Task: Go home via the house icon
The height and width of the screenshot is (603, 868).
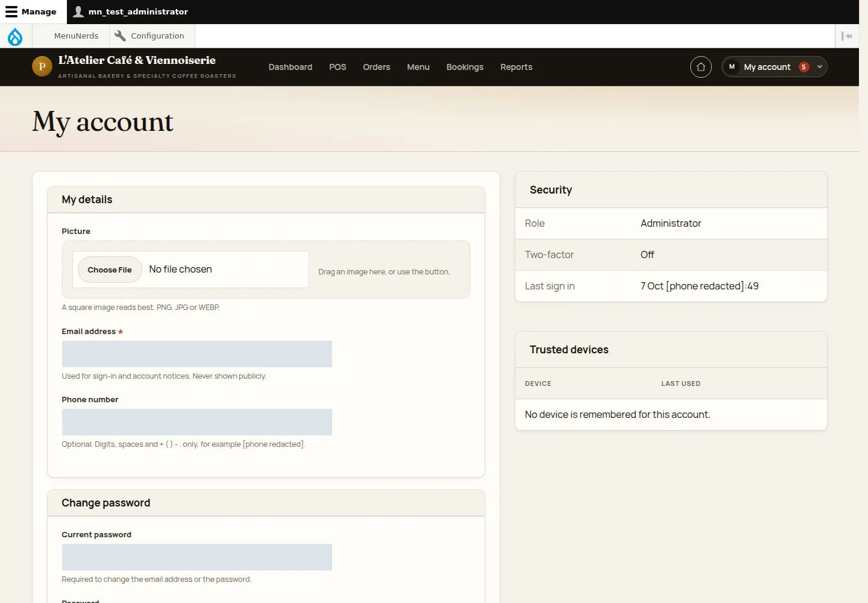Action: [x=701, y=67]
